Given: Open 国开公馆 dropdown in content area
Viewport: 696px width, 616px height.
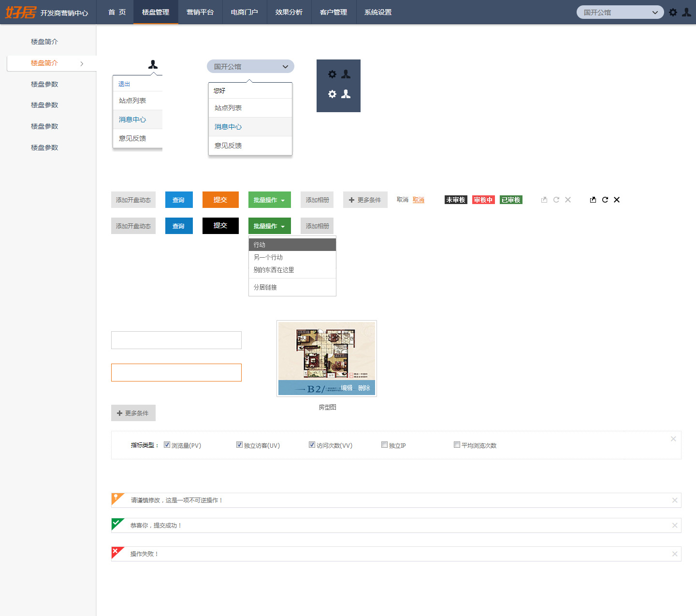Looking at the screenshot, I should click(x=250, y=66).
